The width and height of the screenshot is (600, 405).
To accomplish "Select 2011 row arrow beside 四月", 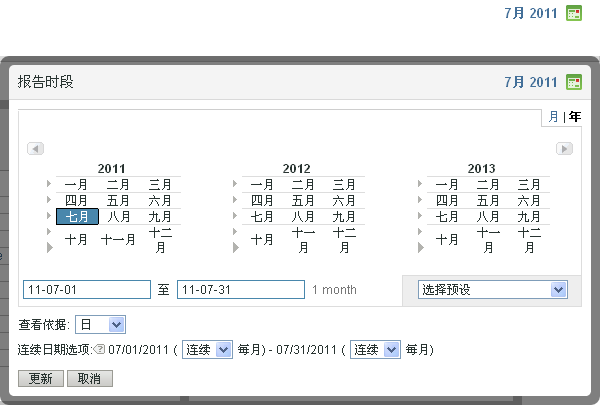I will (x=49, y=199).
